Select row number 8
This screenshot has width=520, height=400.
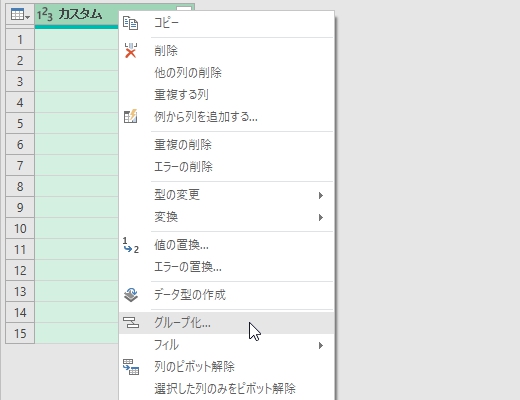(x=20, y=187)
